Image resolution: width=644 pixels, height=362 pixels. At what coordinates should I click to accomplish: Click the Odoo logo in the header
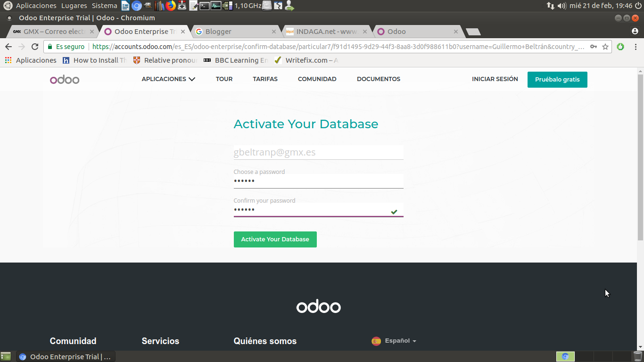pyautogui.click(x=65, y=79)
